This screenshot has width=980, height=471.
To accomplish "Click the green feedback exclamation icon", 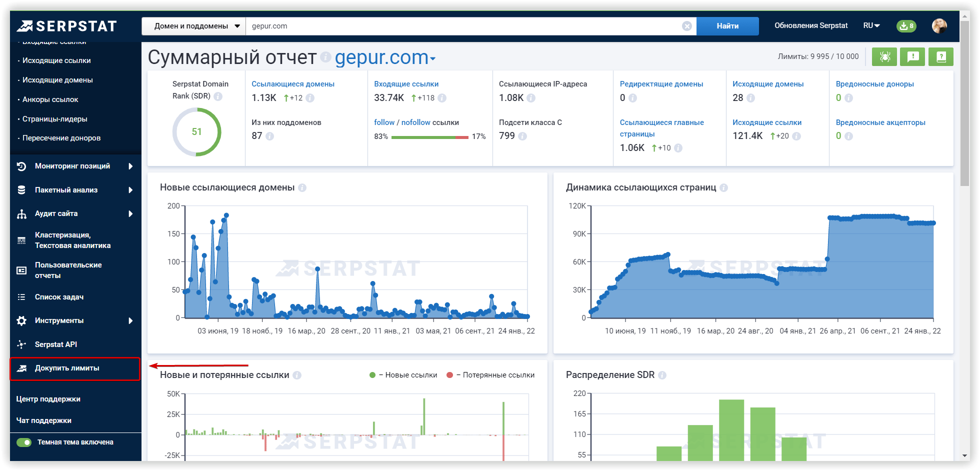I will point(913,56).
